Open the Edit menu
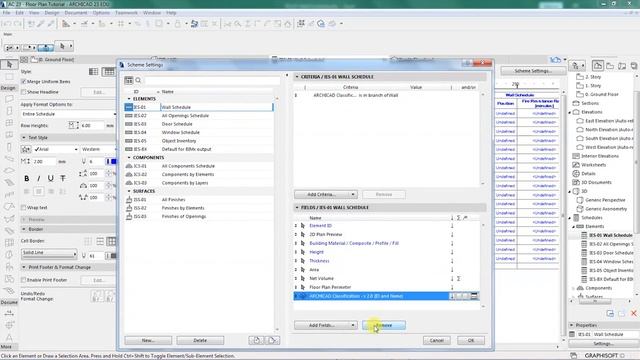640x360 pixels. 20,13
